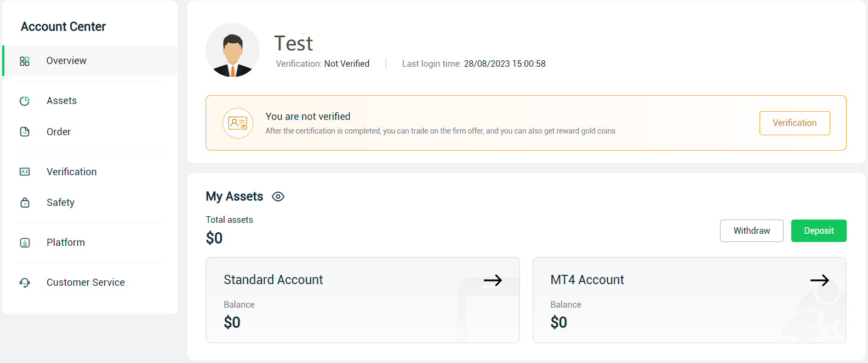Expand the MT4 Account card arrow
Viewport: 868px width, 363px height.
click(819, 280)
